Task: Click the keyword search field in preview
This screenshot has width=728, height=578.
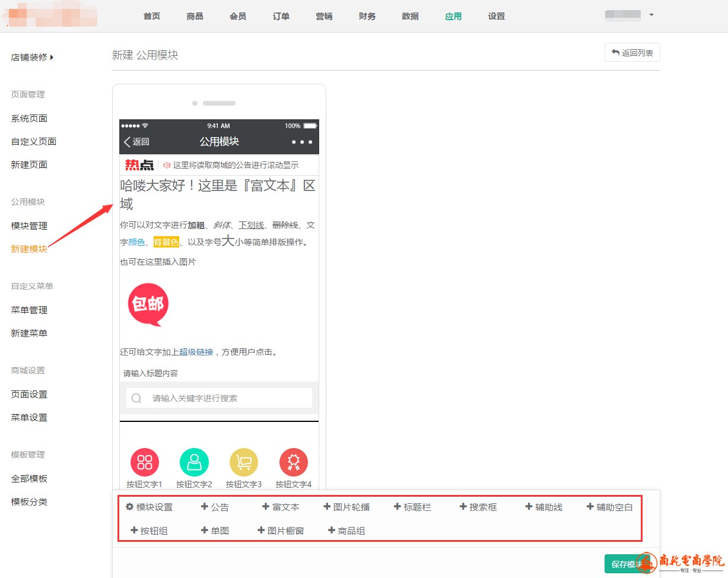Action: 219,398
